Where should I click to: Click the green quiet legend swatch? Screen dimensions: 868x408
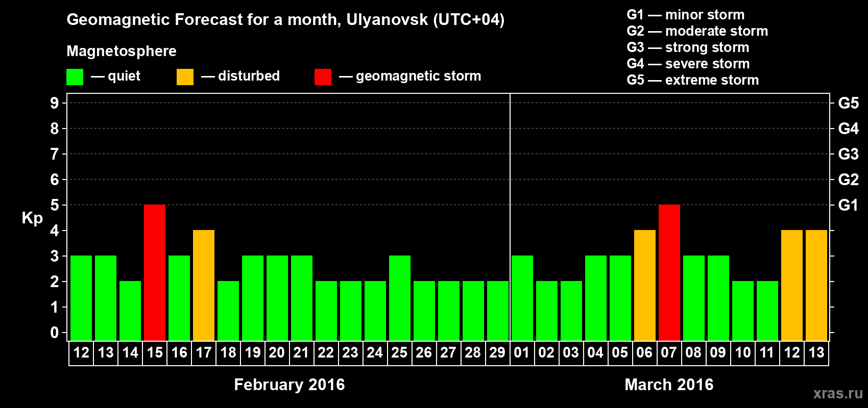pos(75,77)
